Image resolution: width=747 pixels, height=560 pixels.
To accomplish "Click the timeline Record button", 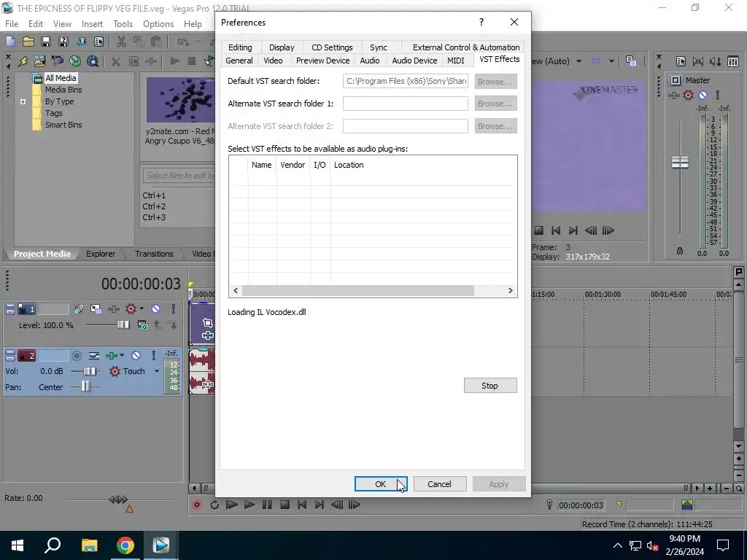I will (197, 505).
